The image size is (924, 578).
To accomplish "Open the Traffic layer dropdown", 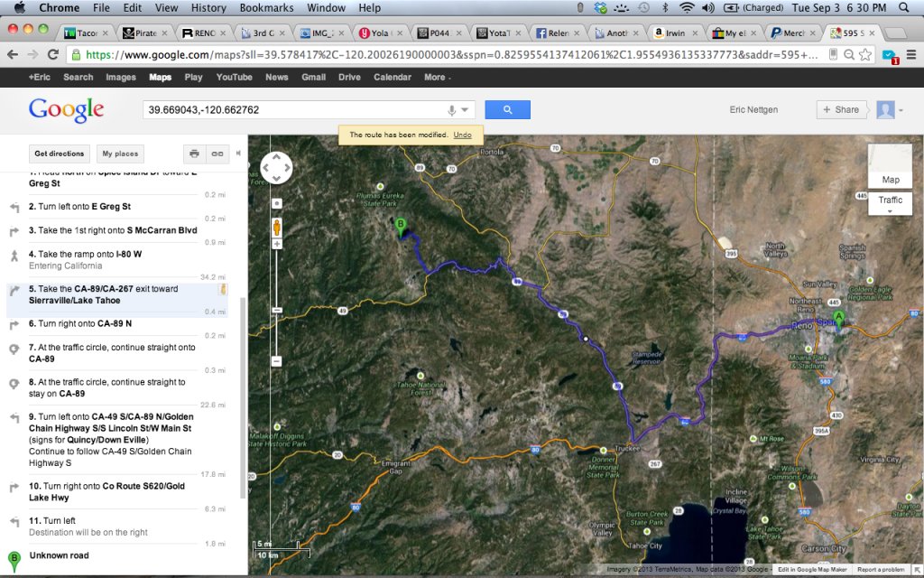I will (x=890, y=203).
